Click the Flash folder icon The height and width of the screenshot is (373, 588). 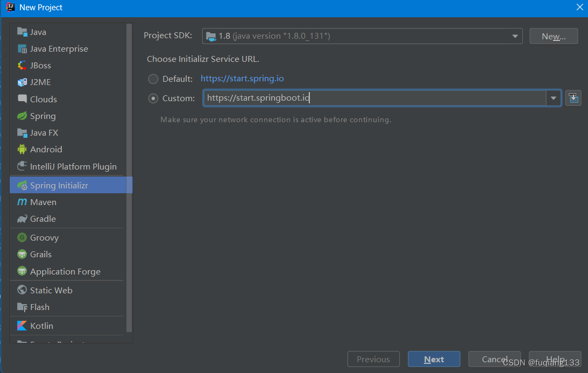[22, 307]
